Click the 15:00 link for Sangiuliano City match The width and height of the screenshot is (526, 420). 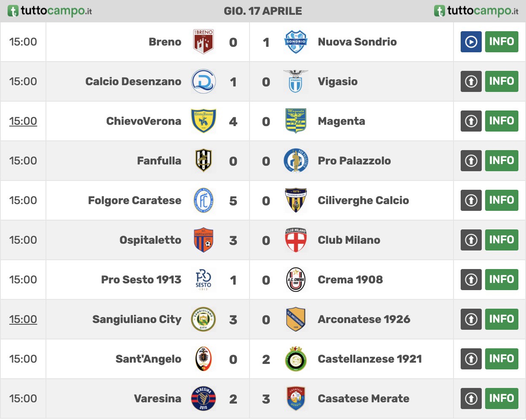pyautogui.click(x=23, y=319)
